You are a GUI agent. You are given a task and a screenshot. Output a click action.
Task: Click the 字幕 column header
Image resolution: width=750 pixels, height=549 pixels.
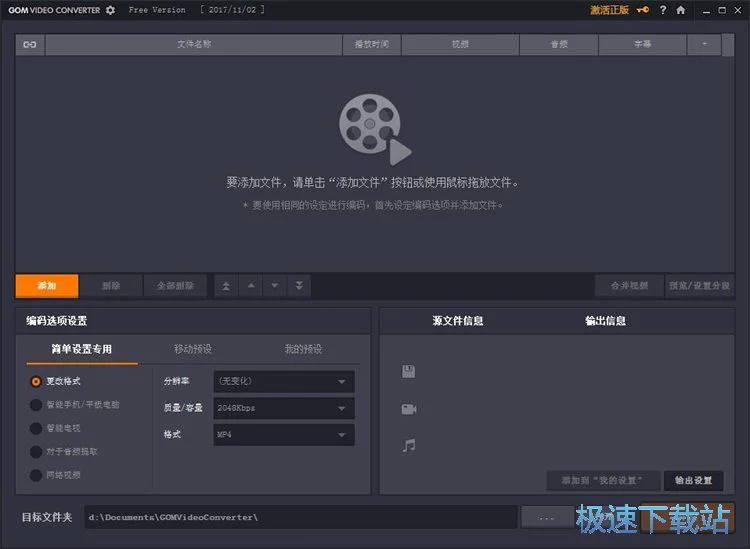click(642, 44)
